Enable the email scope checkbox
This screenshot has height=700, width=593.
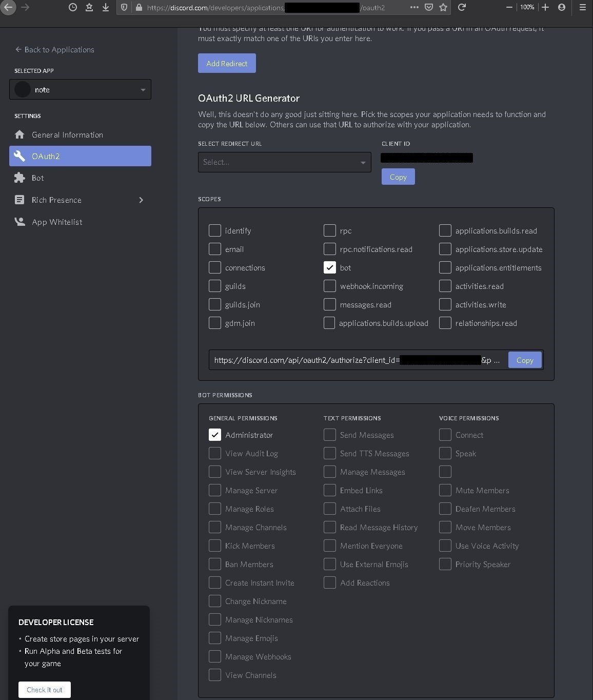pos(215,249)
